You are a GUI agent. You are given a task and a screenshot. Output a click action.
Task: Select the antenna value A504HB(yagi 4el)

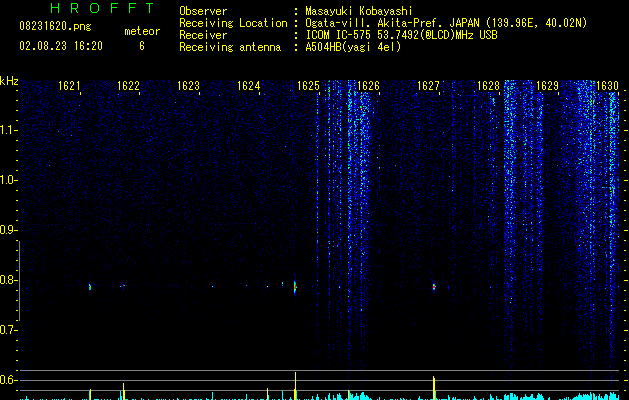[353, 47]
